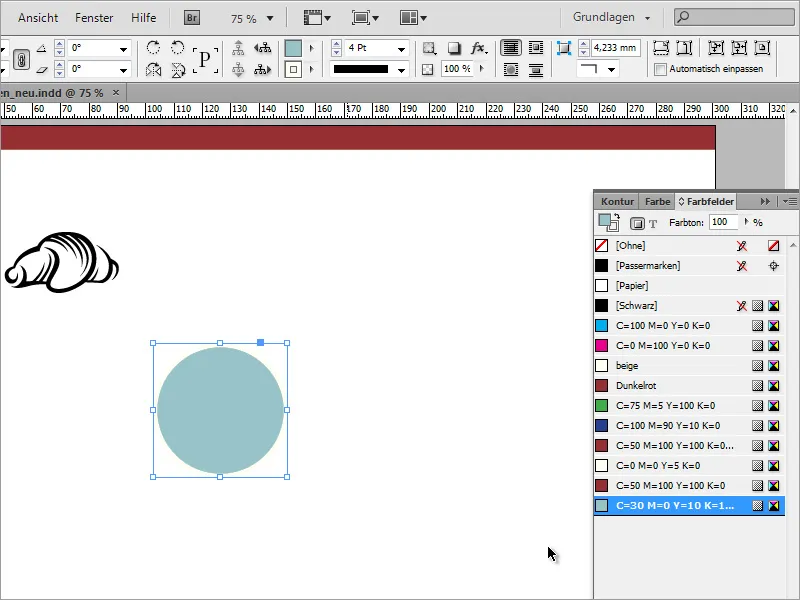Click the effects target frame icon
The height and width of the screenshot is (600, 800).
coord(429,48)
